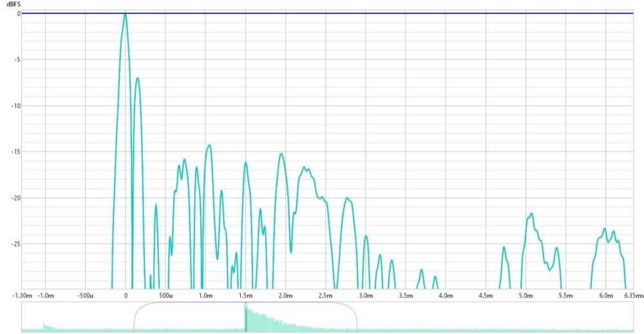Select the -15 label on the dBFS axis
The image size is (644, 334).
(17, 152)
